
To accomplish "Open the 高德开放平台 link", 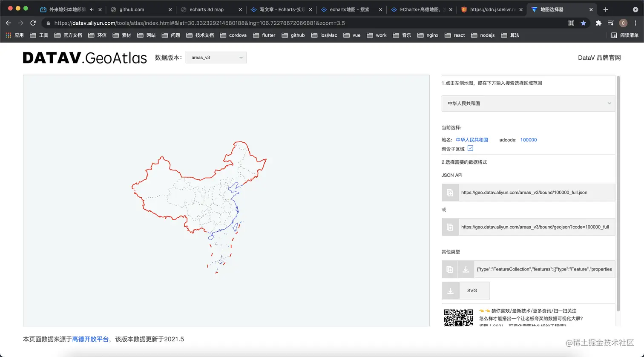I will pyautogui.click(x=90, y=339).
